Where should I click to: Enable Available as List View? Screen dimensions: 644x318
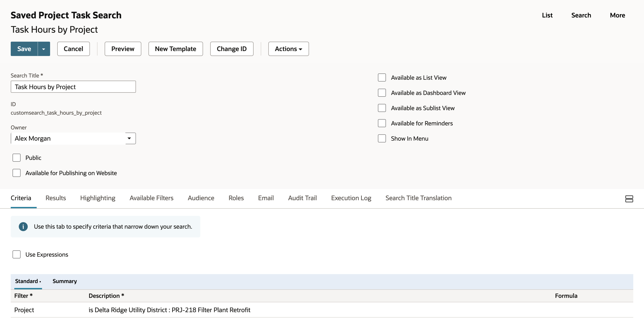point(382,78)
